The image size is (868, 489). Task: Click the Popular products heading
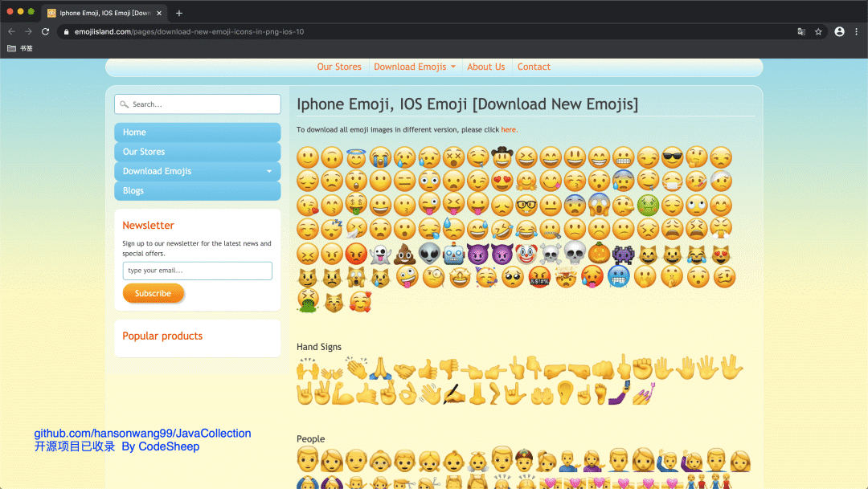pos(162,336)
